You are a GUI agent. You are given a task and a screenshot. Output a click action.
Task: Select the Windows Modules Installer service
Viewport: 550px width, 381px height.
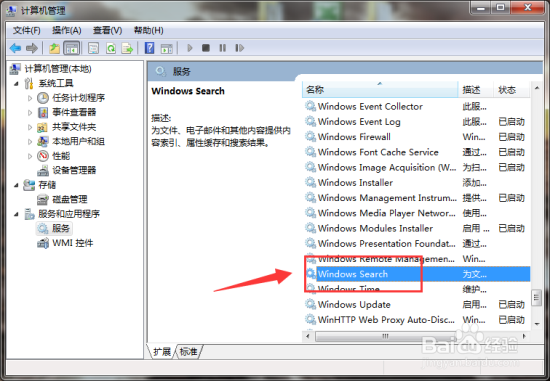[417, 228]
